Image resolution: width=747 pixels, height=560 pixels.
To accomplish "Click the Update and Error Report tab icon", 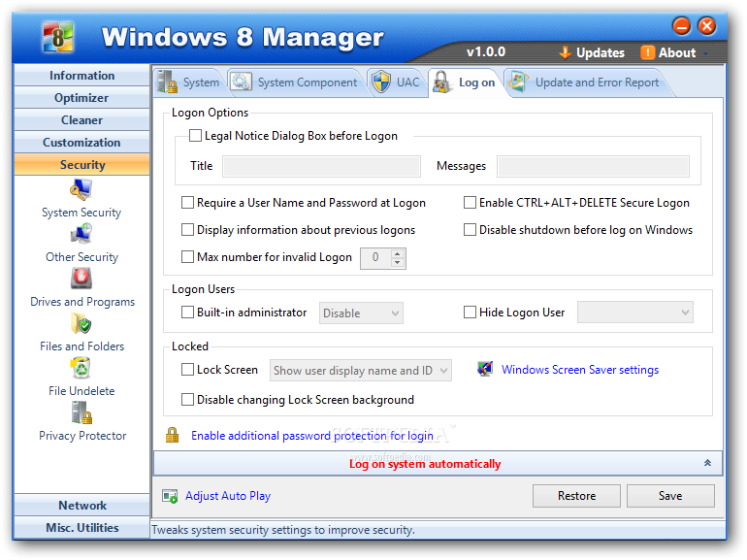I will point(518,82).
